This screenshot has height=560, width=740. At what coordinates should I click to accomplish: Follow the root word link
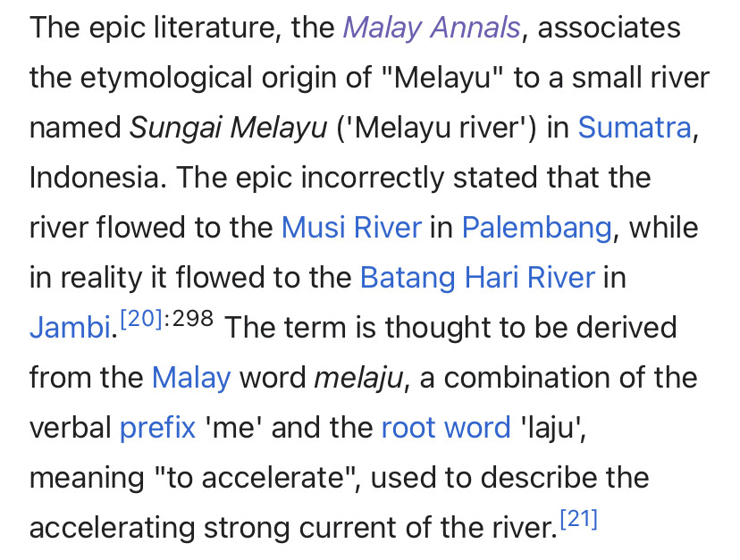point(446,428)
